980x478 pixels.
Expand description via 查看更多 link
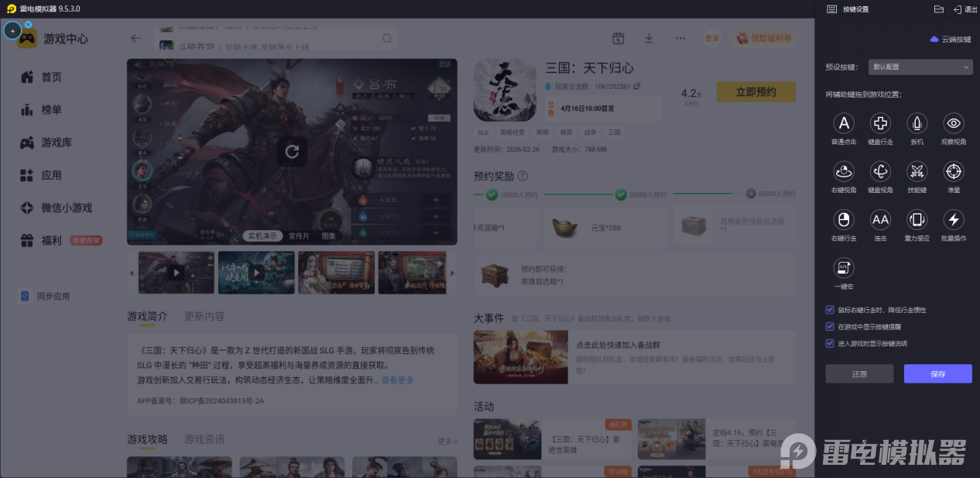click(x=397, y=380)
